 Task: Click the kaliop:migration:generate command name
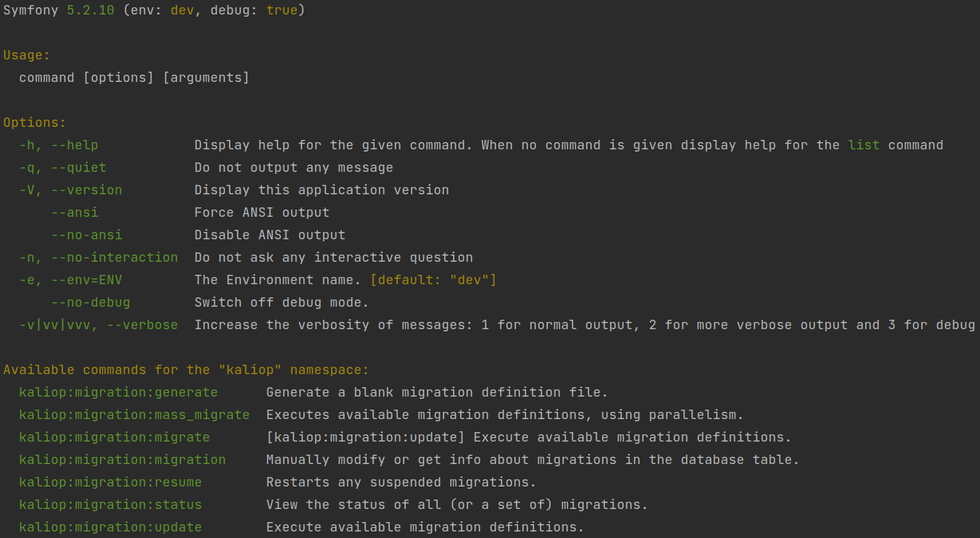tap(118, 392)
